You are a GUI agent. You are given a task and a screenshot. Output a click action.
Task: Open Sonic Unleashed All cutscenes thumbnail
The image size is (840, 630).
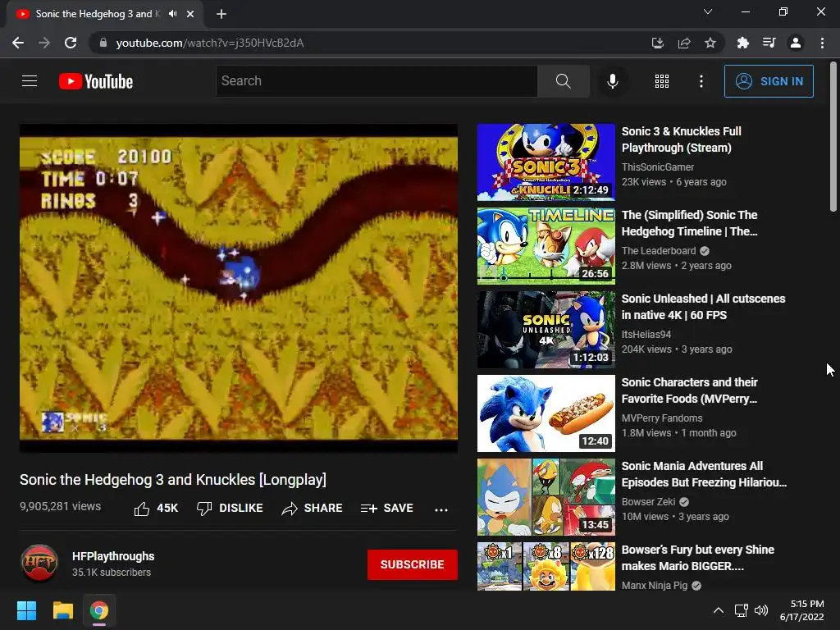[x=546, y=330]
